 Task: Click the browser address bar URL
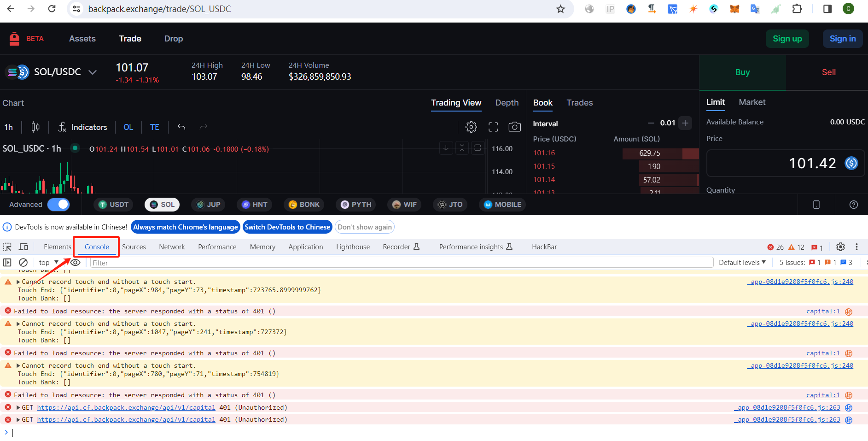[159, 9]
